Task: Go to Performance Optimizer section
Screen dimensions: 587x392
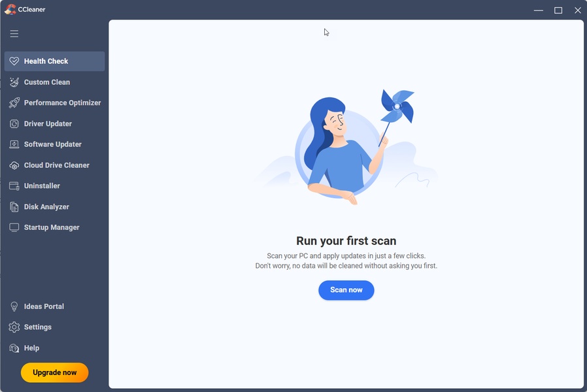Action: pyautogui.click(x=55, y=103)
